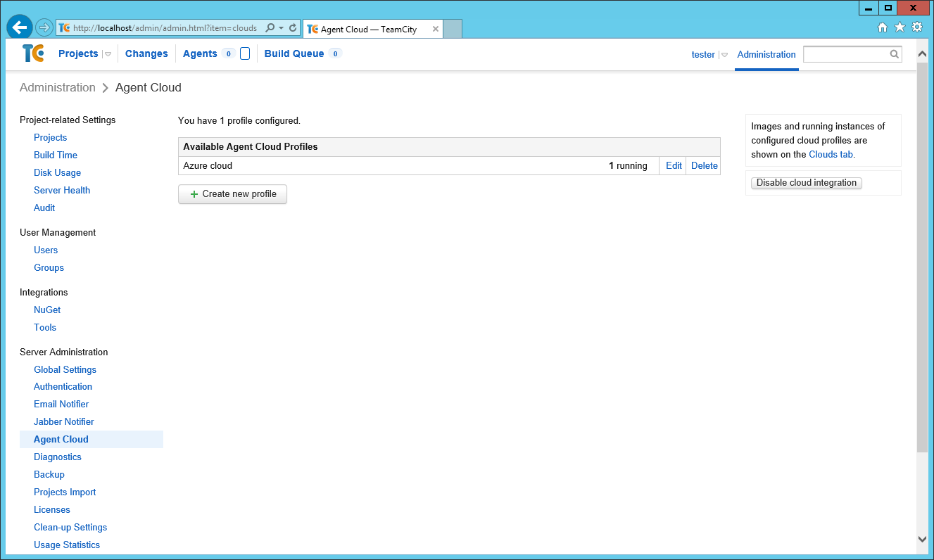
Task: Click the Build Queue count badge
Action: click(x=335, y=53)
